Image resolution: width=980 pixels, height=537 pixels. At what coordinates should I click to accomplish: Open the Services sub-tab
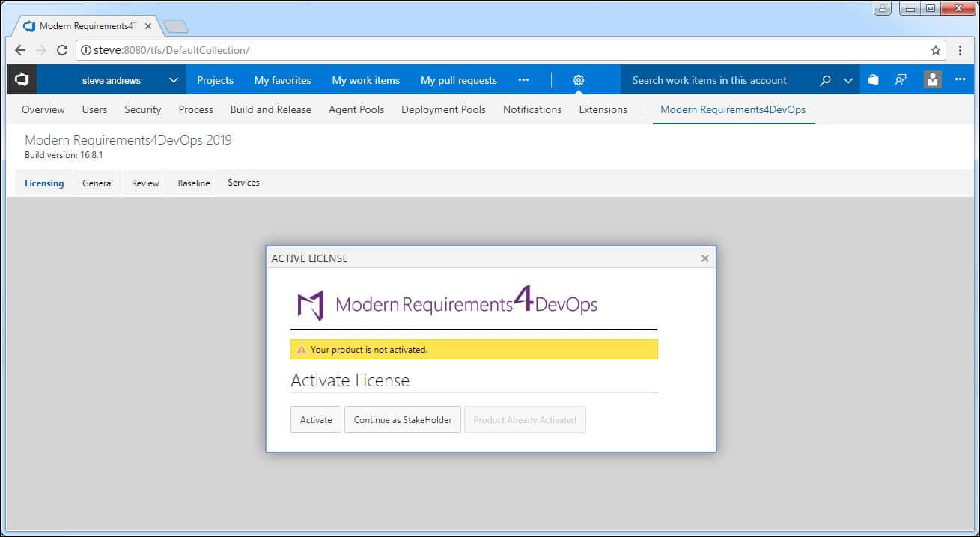tap(243, 183)
